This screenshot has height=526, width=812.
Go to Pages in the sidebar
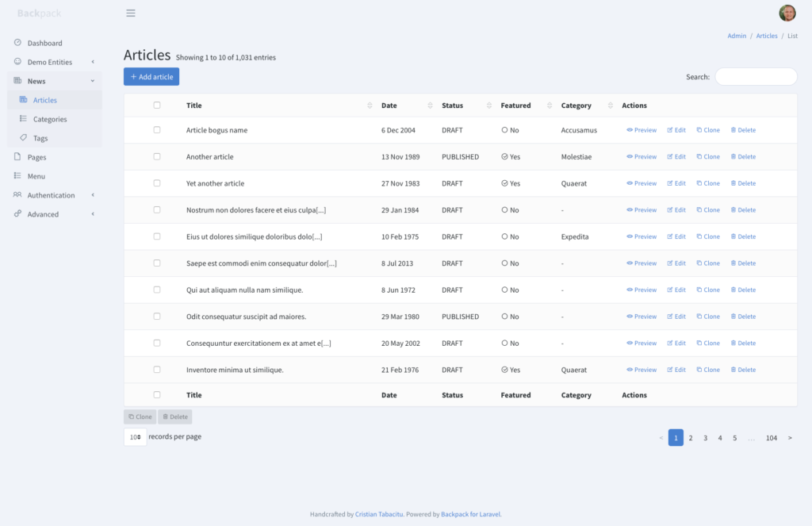(x=36, y=157)
